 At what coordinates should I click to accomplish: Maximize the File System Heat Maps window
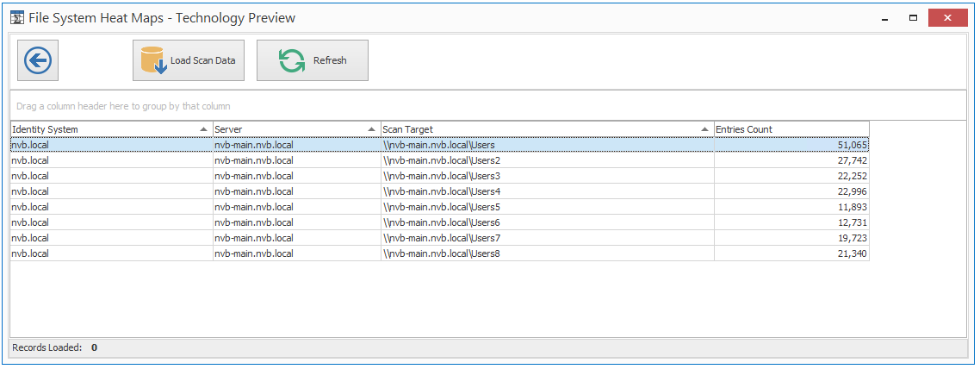(913, 17)
